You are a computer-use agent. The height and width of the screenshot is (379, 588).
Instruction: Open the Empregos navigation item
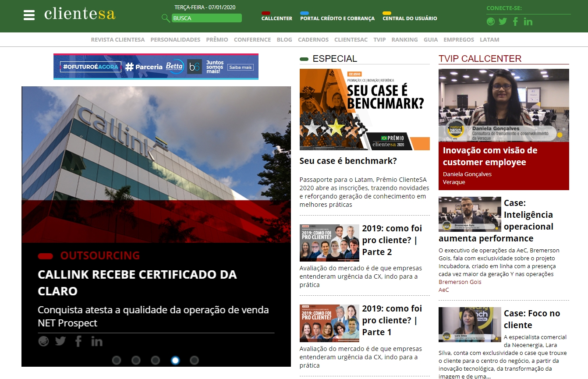[x=458, y=39]
